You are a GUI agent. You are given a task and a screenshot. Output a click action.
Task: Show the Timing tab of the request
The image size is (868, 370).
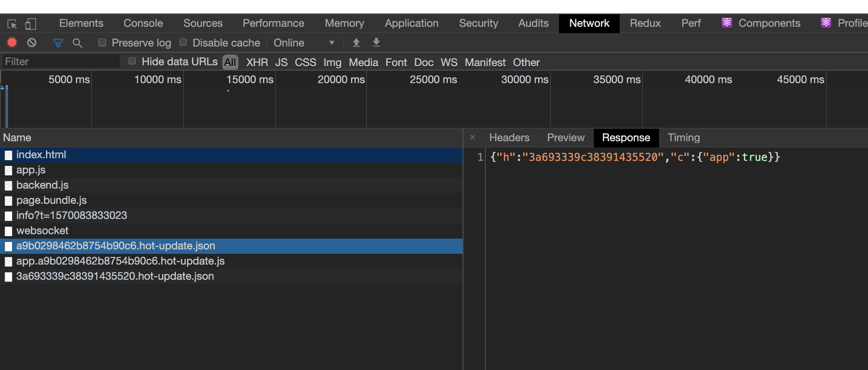[x=684, y=138]
